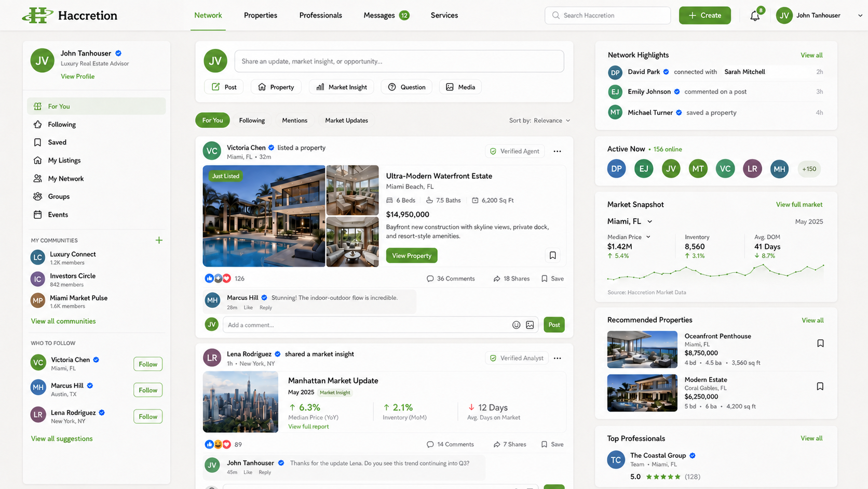The width and height of the screenshot is (868, 489).
Task: Insert an emoji in the comment box
Action: 516,325
